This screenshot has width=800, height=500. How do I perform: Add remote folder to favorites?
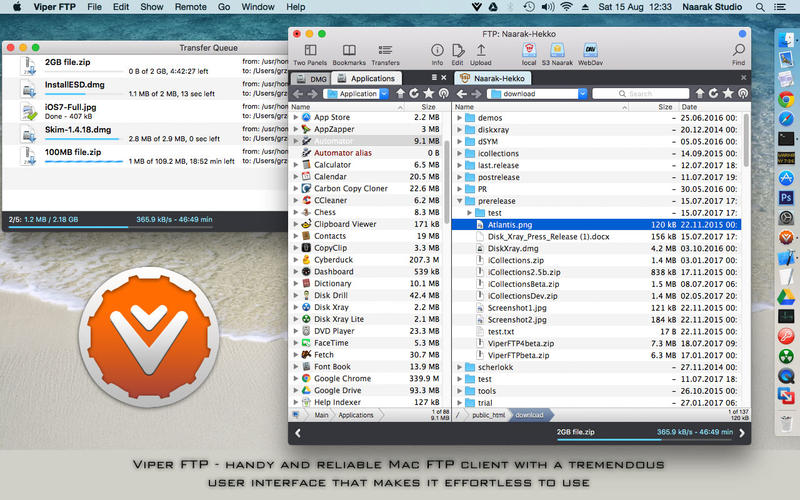click(728, 93)
